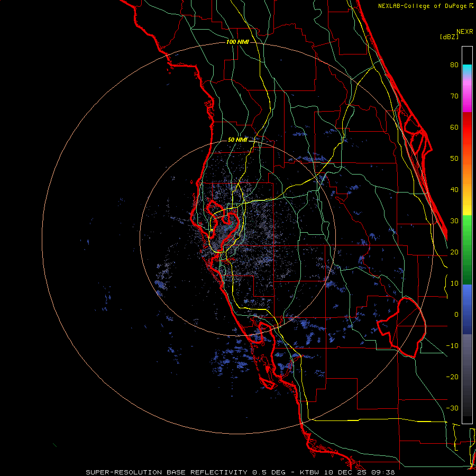
Task: Click the "20" value on the dBZ scale
Action: tap(454, 252)
